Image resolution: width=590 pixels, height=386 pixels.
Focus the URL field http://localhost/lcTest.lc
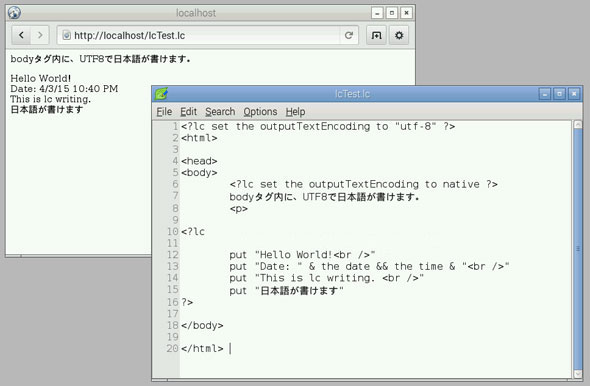pos(207,35)
